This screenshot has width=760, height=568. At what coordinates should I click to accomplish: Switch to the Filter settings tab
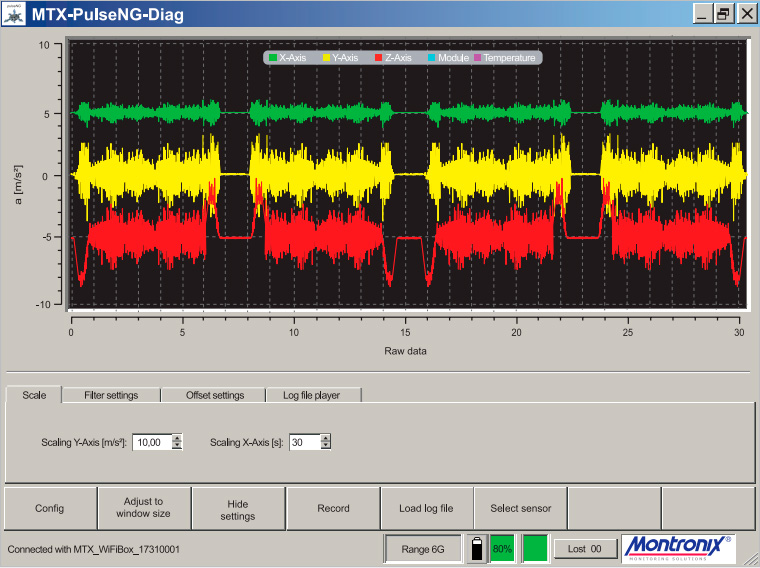click(x=110, y=395)
